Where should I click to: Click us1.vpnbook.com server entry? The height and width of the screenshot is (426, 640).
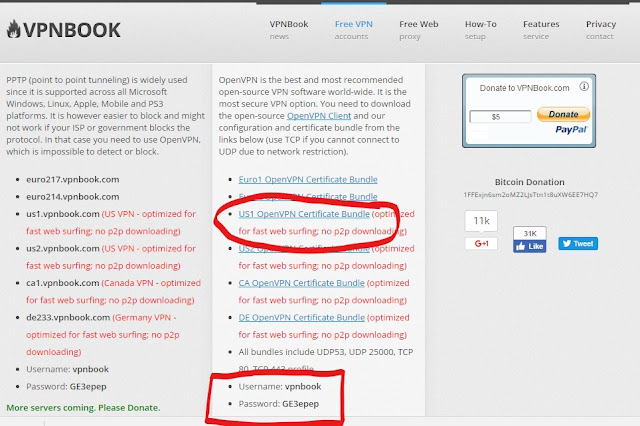(x=63, y=214)
